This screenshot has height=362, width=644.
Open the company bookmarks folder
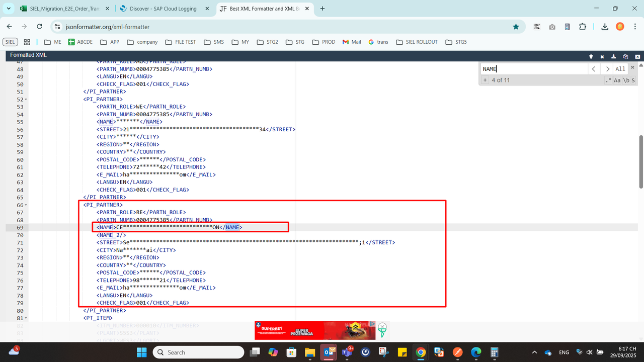[x=142, y=42]
